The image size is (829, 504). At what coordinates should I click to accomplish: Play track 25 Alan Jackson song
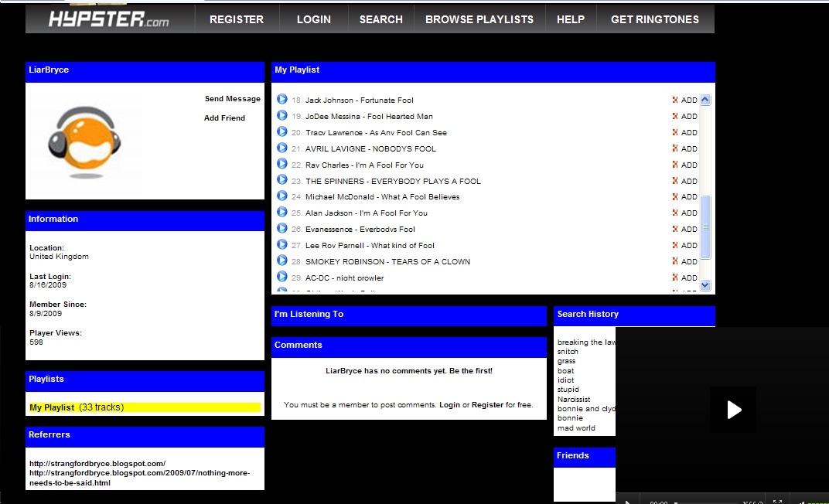coord(282,213)
